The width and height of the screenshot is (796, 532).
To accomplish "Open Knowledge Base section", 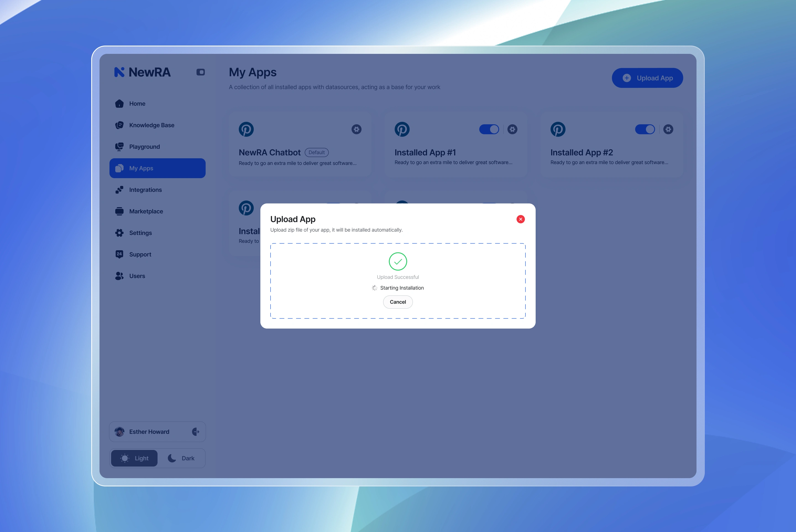I will point(158,125).
